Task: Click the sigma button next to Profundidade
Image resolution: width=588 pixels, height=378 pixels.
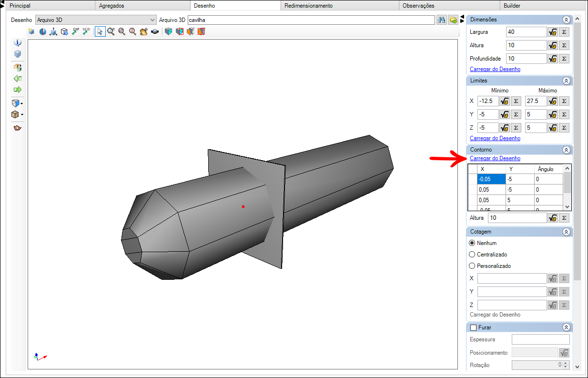Action: click(564, 59)
